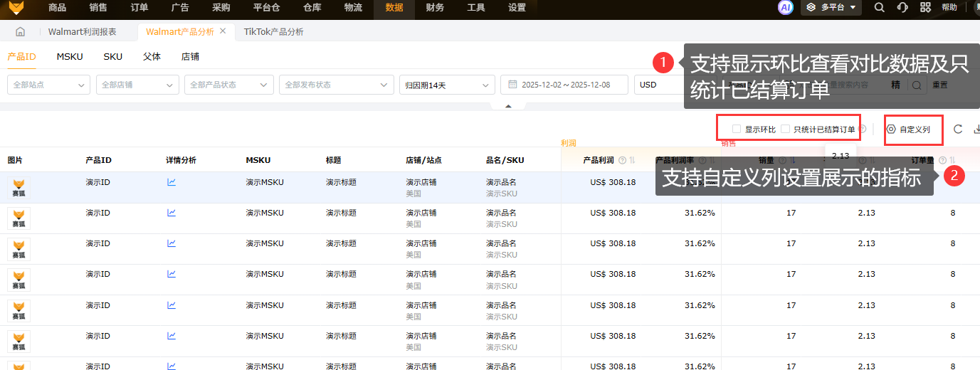The image size is (980, 370).
Task: Open the 财务 menu in top navigation
Action: 435,8
